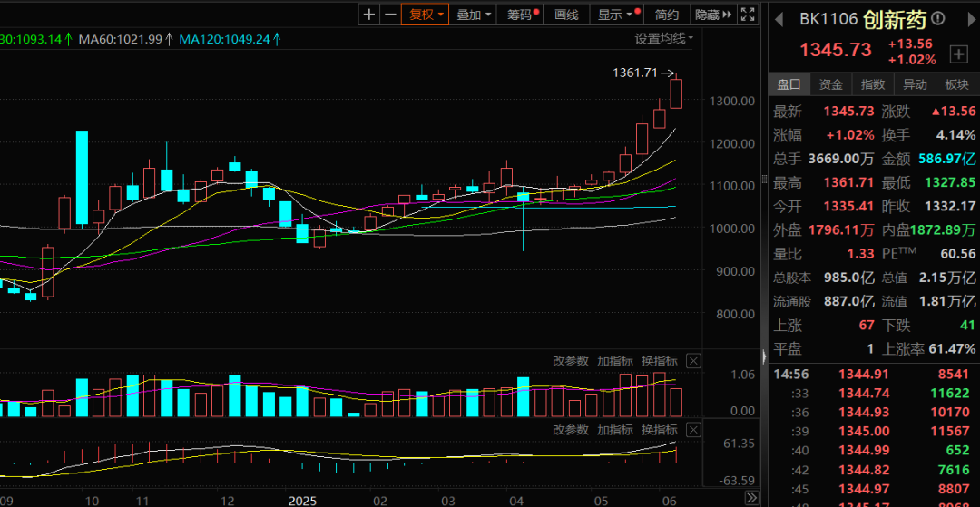Open the 复权 dropdown
Screen dimensions: 980x507
pyautogui.click(x=426, y=15)
